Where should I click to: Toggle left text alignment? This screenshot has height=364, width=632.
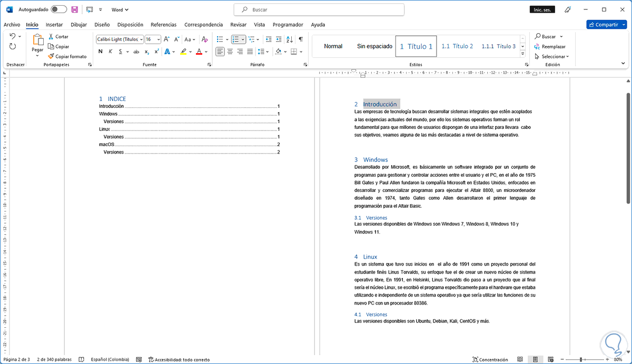220,52
